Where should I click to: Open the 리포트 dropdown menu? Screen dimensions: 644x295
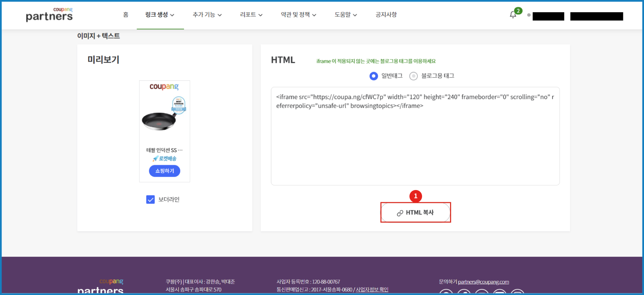tap(251, 15)
